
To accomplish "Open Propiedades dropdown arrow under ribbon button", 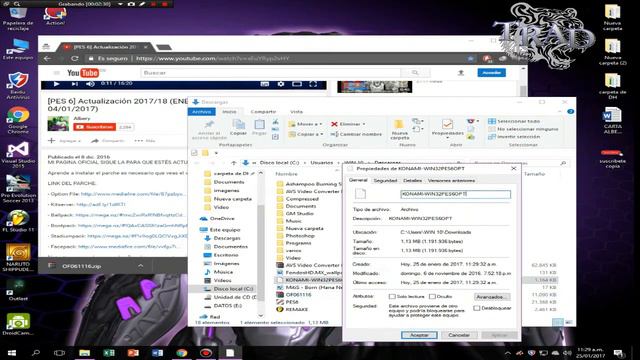I will coord(447,138).
